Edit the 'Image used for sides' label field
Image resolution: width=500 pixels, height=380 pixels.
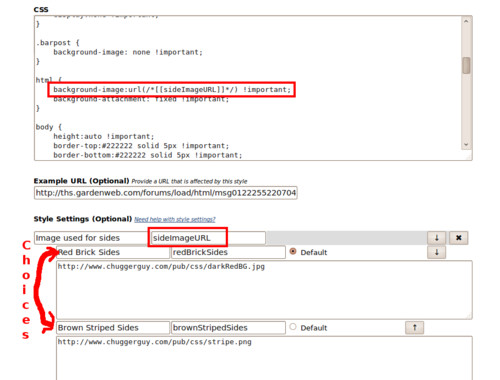[91, 238]
